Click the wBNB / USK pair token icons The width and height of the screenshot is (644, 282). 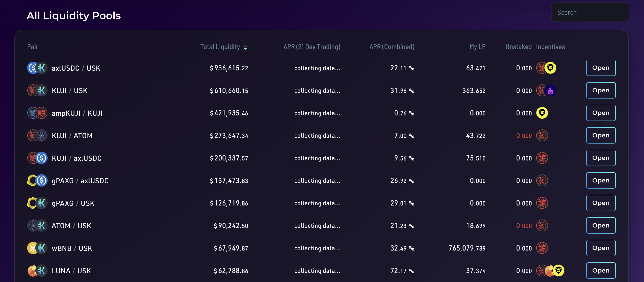[x=37, y=248]
